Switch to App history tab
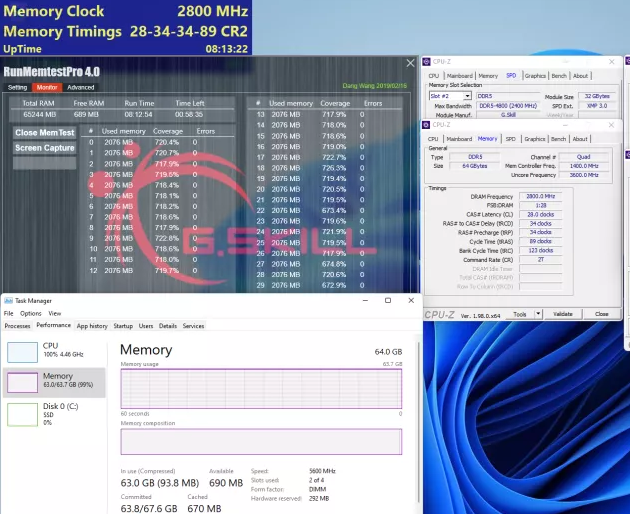This screenshot has height=514, width=630. (x=92, y=326)
